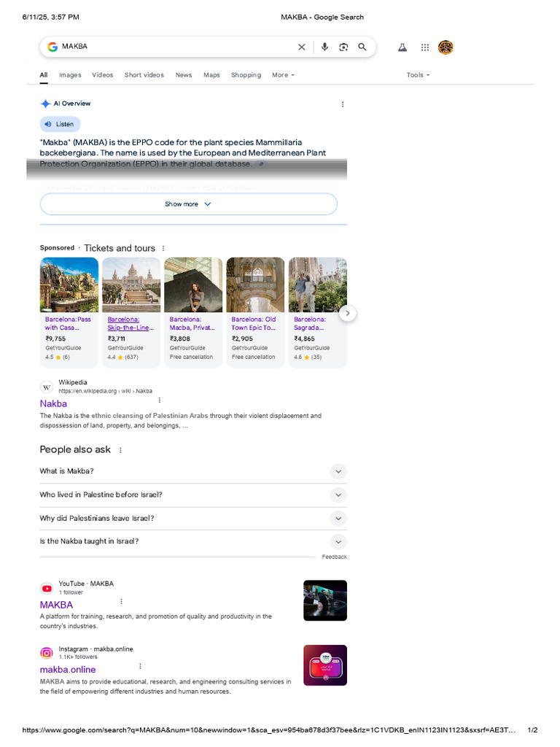The image size is (560, 747).
Task: Click the YouTube favicon
Action: point(47,589)
